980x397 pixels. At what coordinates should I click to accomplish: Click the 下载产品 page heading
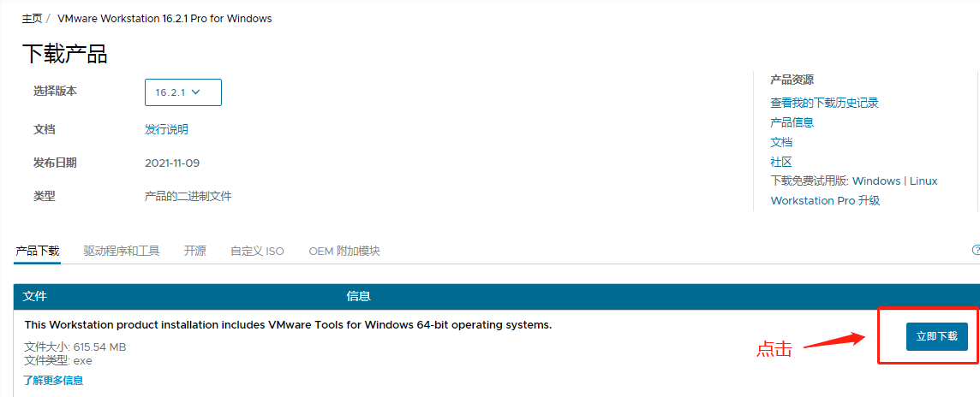(x=65, y=54)
